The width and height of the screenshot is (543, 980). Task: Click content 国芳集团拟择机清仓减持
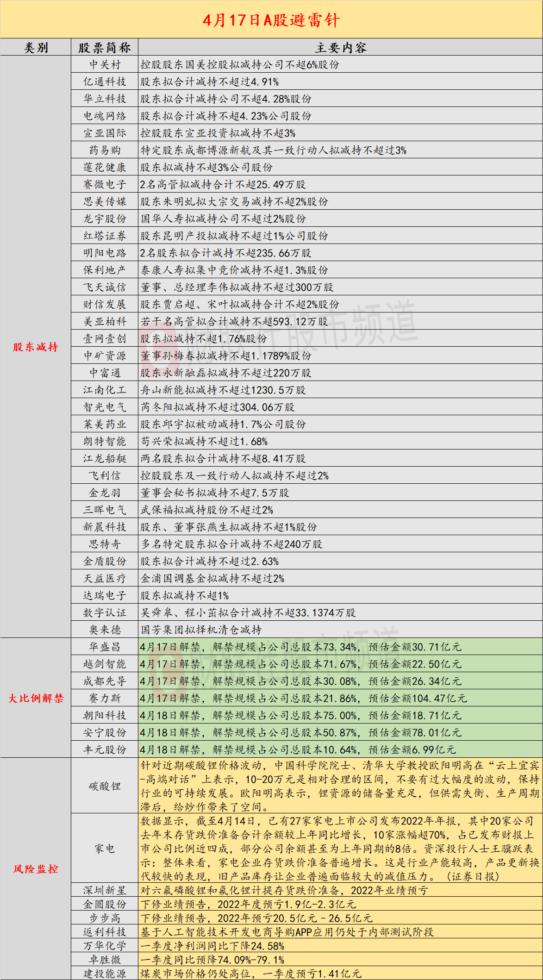(x=201, y=630)
